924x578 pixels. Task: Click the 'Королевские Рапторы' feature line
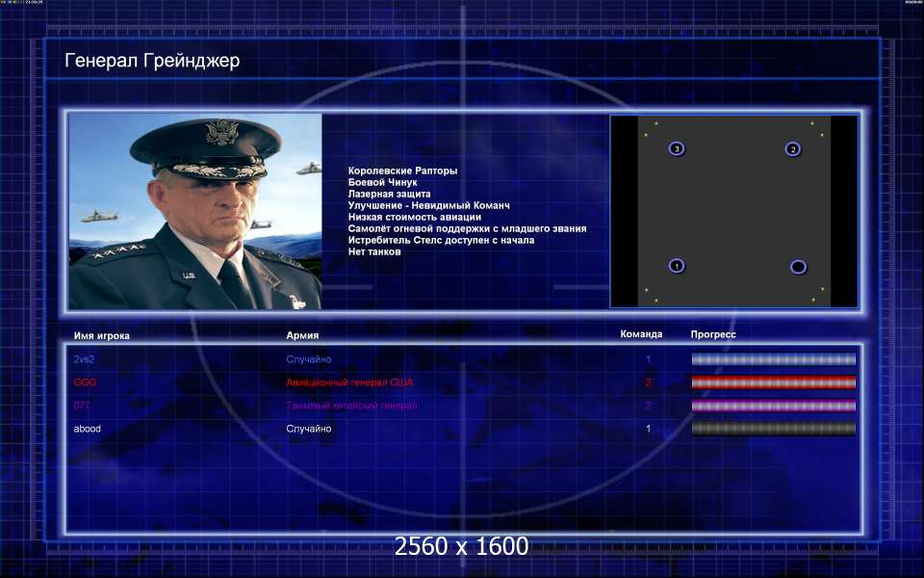coord(402,171)
